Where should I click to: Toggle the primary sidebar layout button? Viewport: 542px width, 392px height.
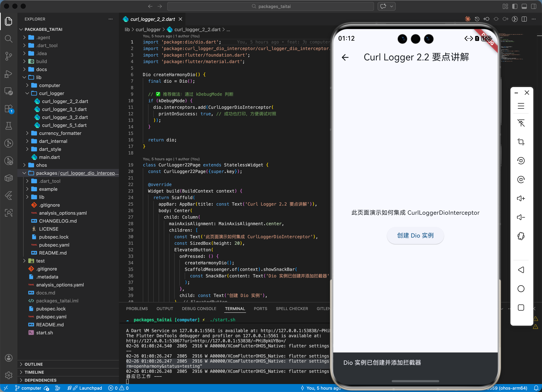coord(515,7)
